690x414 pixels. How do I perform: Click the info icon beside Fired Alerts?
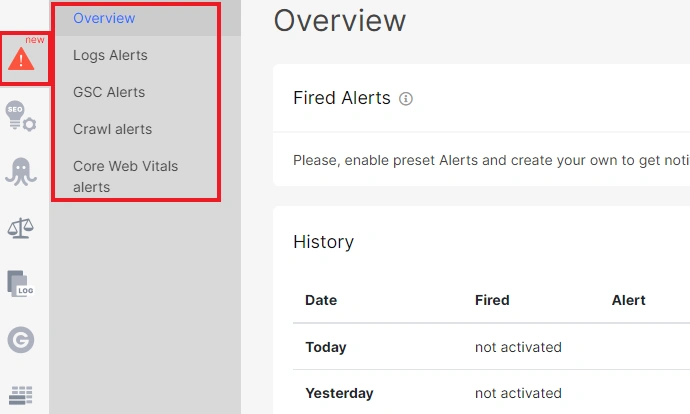click(406, 99)
